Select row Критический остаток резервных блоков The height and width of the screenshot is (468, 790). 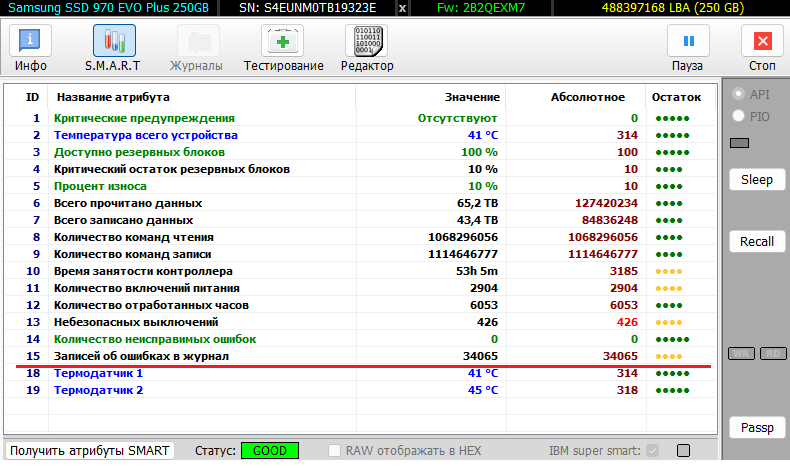360,169
